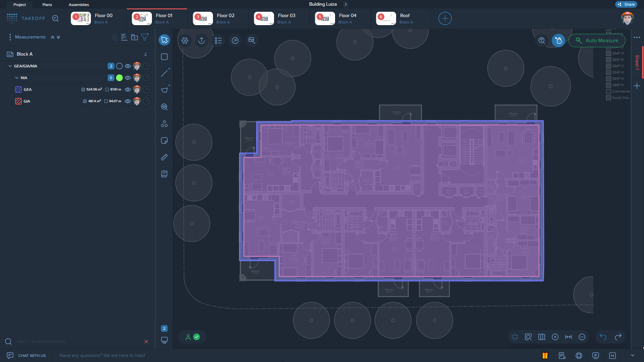Open the measurements filter icon

(145, 37)
